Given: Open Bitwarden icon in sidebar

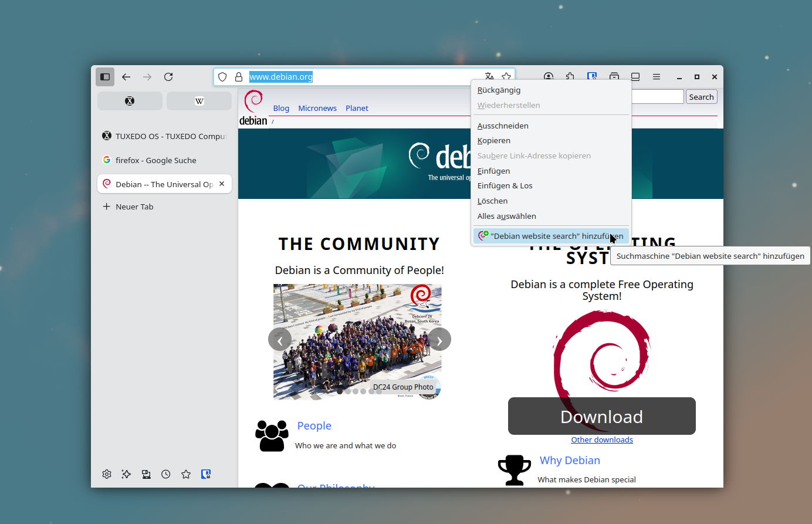Looking at the screenshot, I should pos(206,474).
